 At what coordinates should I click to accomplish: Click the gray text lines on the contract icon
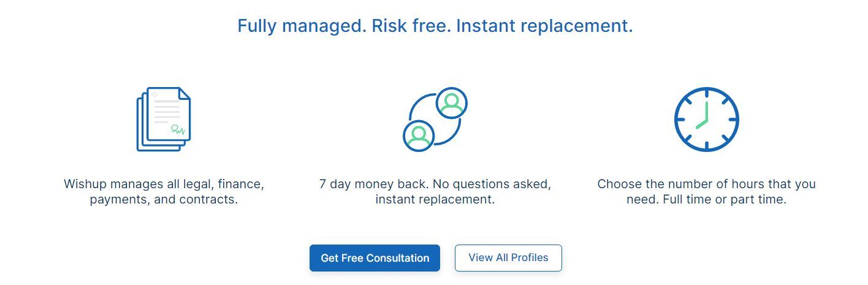pyautogui.click(x=166, y=111)
